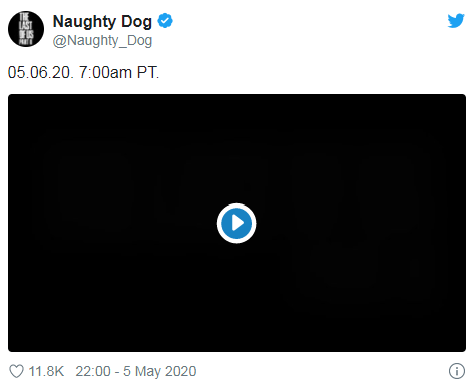Click the Twitter bird logo

click(456, 21)
